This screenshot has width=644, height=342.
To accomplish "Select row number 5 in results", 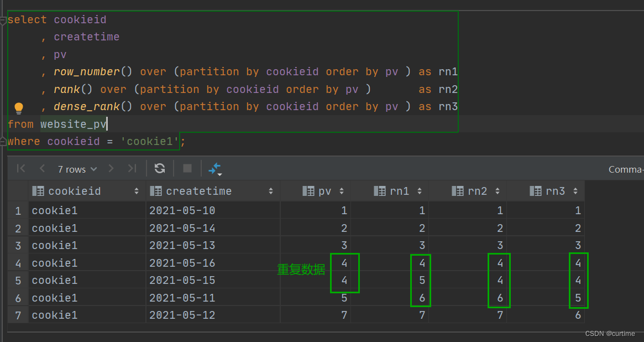I will click(x=18, y=281).
